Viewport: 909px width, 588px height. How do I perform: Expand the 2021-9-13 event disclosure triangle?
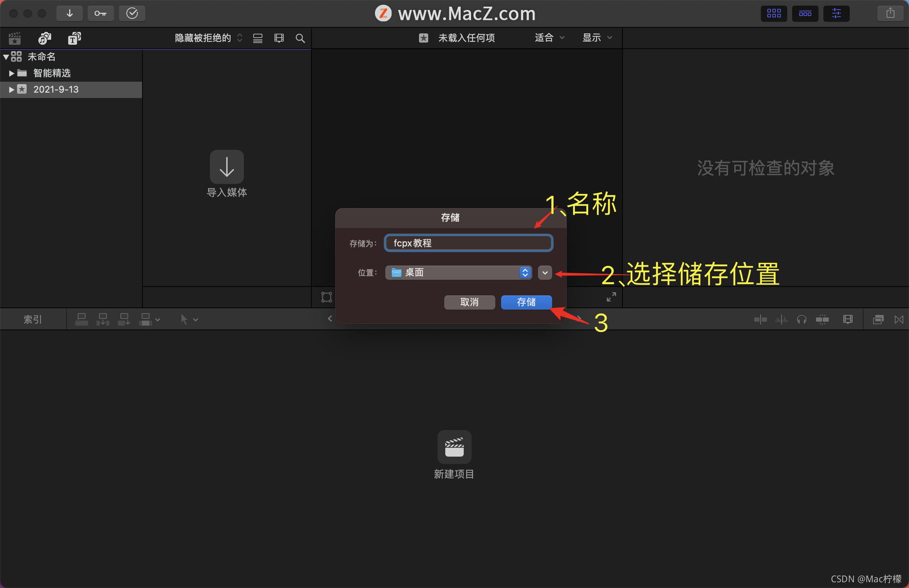[x=11, y=89]
